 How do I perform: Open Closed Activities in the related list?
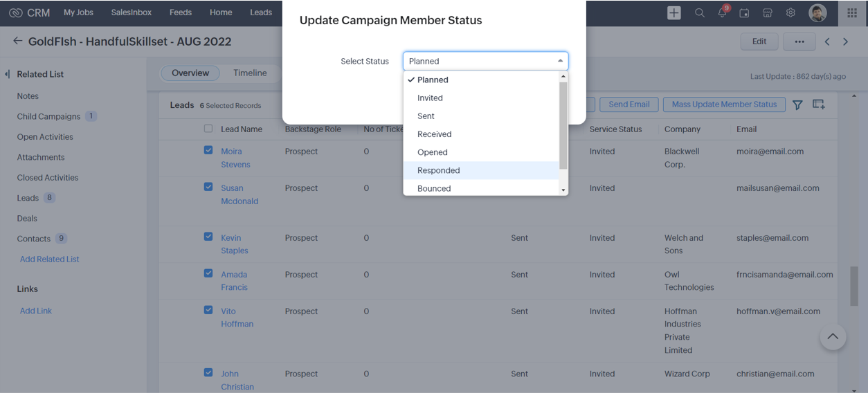48,178
